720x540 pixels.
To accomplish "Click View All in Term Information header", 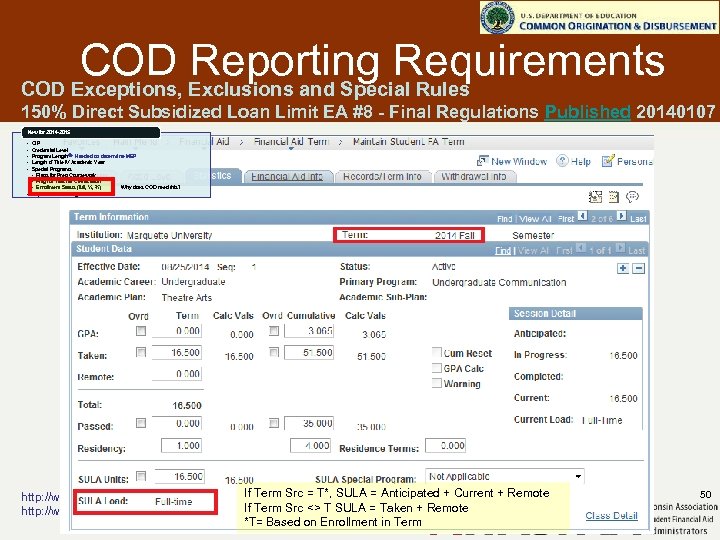I will pos(535,219).
